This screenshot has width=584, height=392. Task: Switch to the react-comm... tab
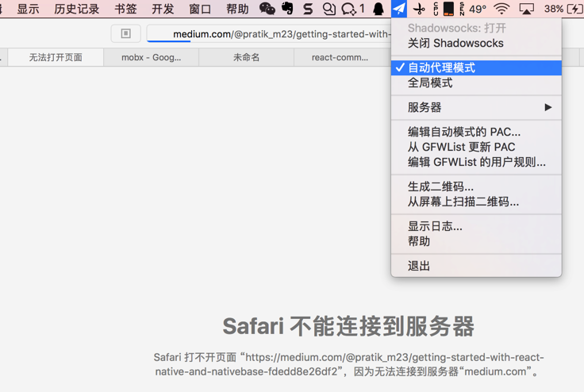coord(340,57)
